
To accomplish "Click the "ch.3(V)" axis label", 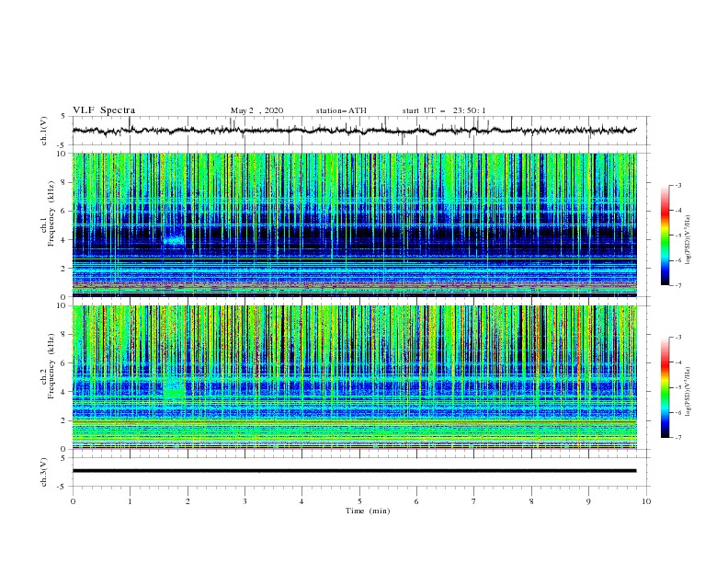I will 44,472.
